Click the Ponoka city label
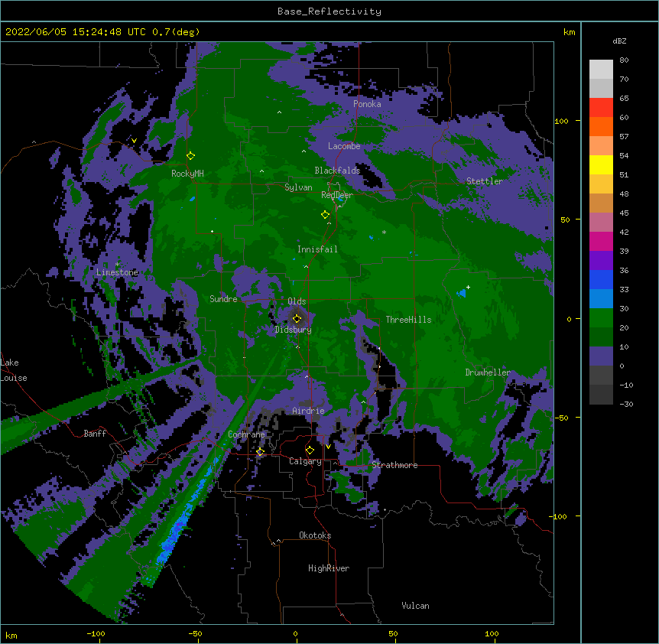This screenshot has width=659, height=644. (x=367, y=104)
